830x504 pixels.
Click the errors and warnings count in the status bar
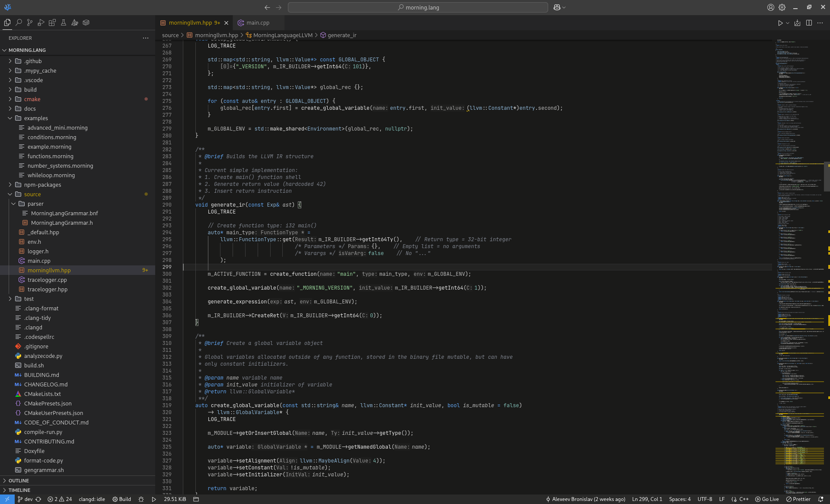(60, 499)
